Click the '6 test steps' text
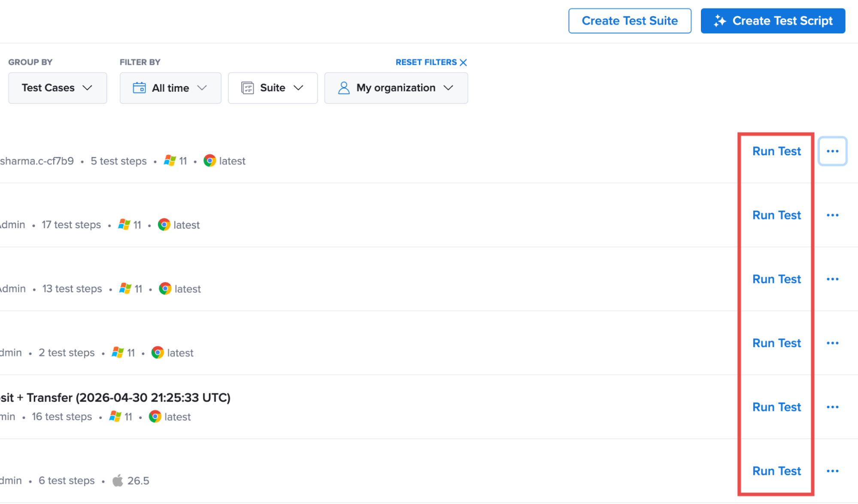 click(67, 480)
